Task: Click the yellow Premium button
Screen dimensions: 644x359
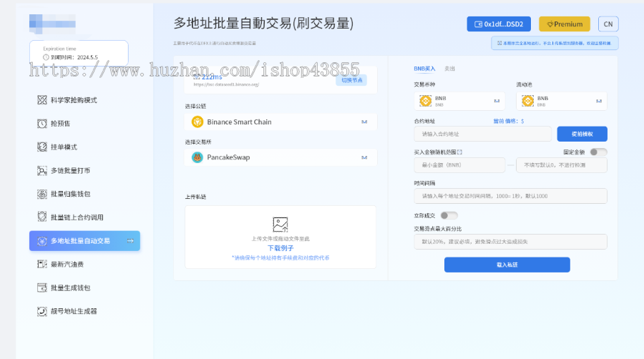Action: 565,24
